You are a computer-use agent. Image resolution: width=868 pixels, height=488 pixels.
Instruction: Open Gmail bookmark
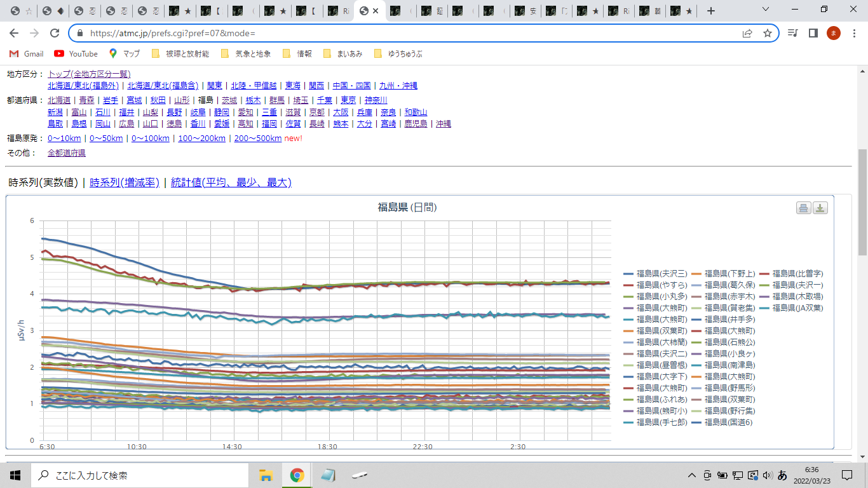click(27, 54)
